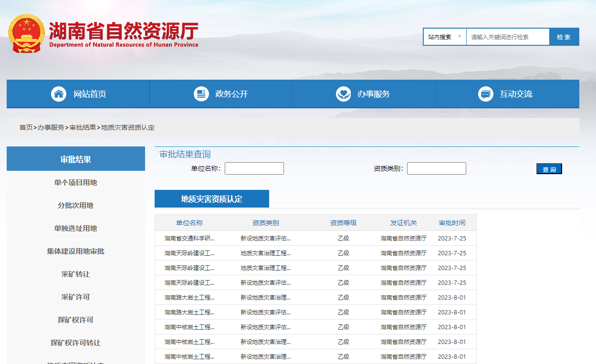Click 首页 in the breadcrumb
Image resolution: width=596 pixels, height=364 pixels.
click(26, 128)
